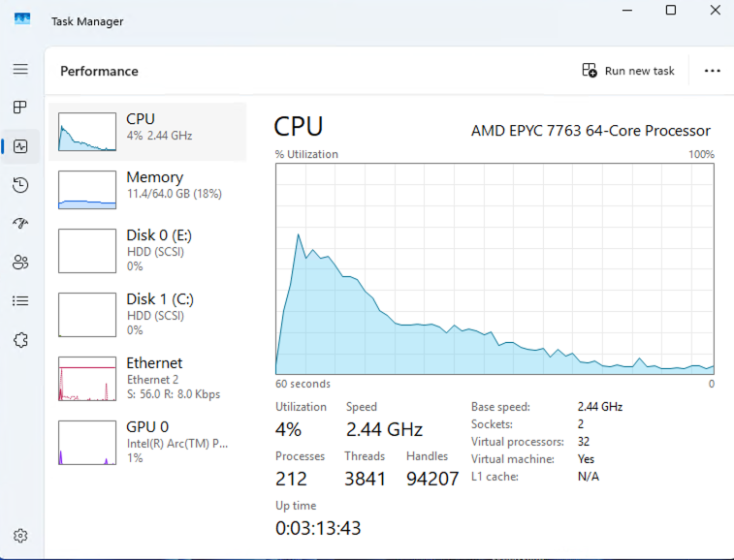Click Run new task button

628,71
